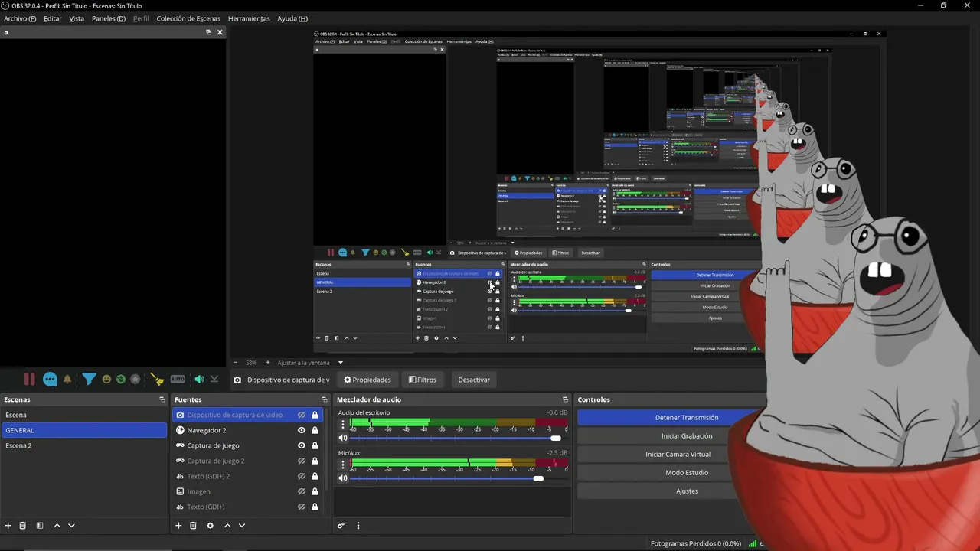
Task: Add a new scene with plus icon
Action: click(8, 526)
